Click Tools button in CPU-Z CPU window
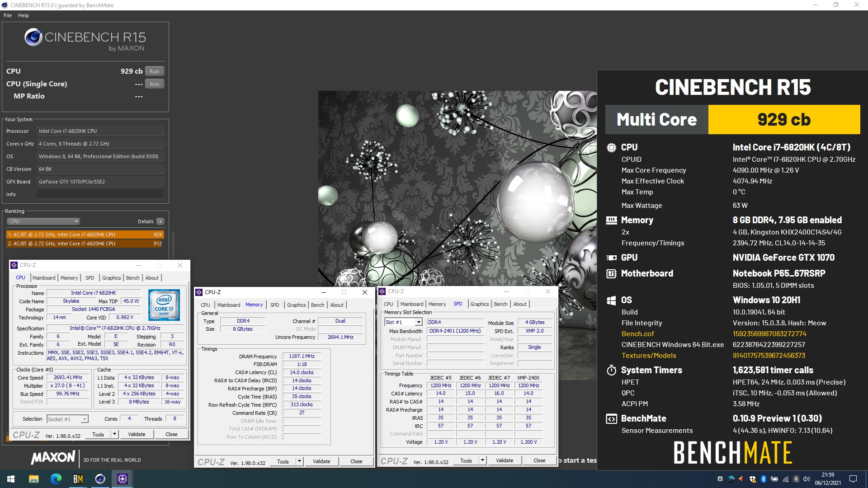868x488 pixels. (x=98, y=434)
